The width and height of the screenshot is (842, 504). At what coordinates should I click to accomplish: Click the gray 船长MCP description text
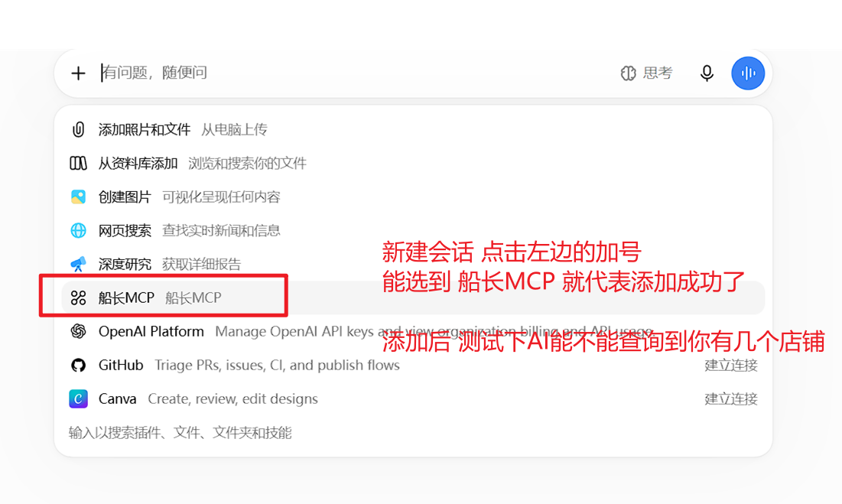click(x=193, y=298)
